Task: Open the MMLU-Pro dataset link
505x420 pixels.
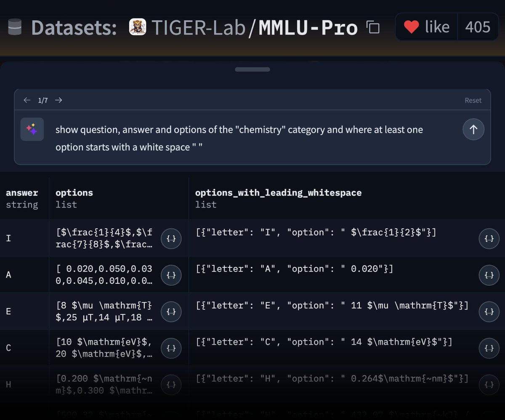Action: click(x=308, y=28)
